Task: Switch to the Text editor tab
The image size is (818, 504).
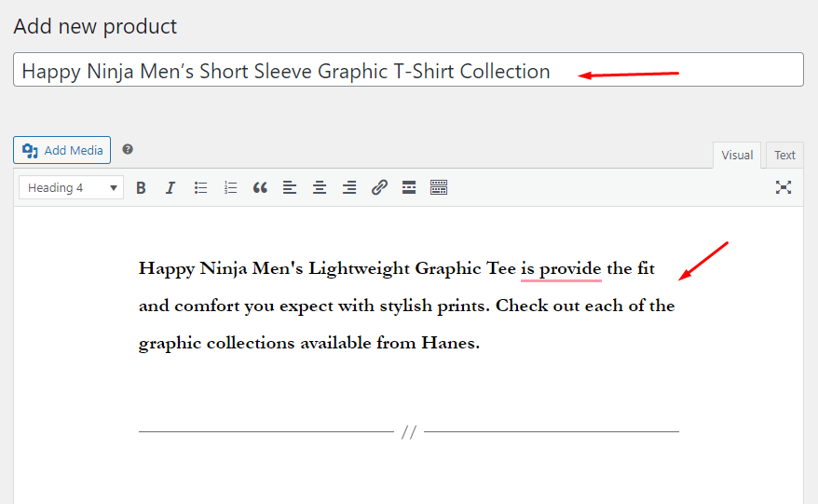Action: (784, 155)
